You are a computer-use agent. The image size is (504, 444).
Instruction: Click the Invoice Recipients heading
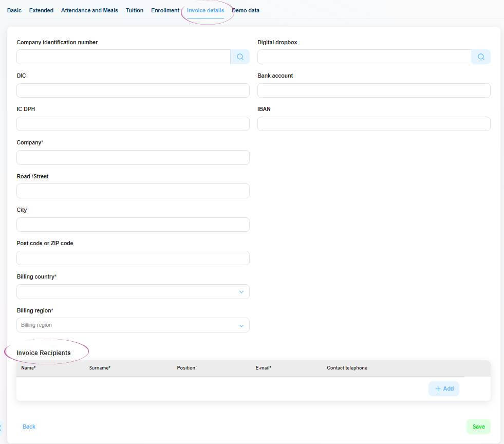coord(43,353)
